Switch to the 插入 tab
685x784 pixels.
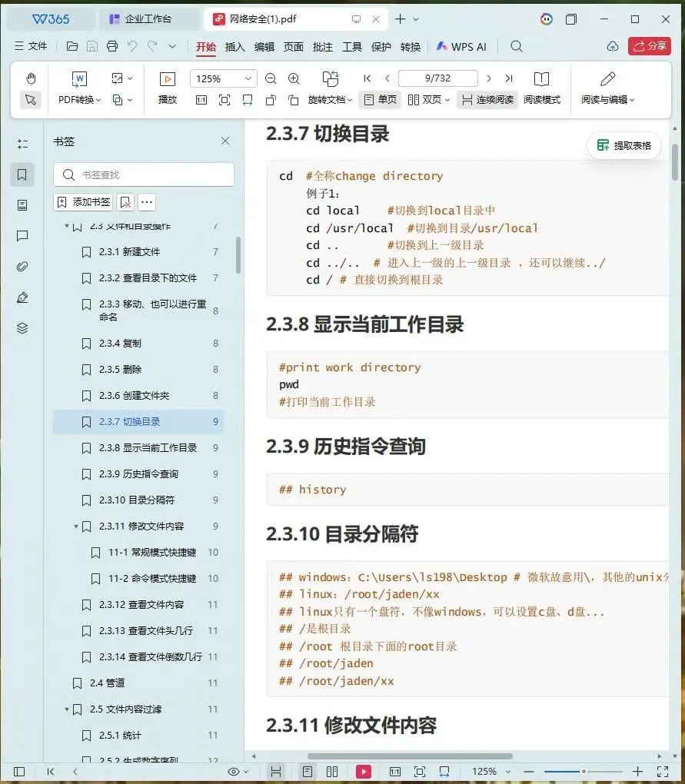pos(235,47)
